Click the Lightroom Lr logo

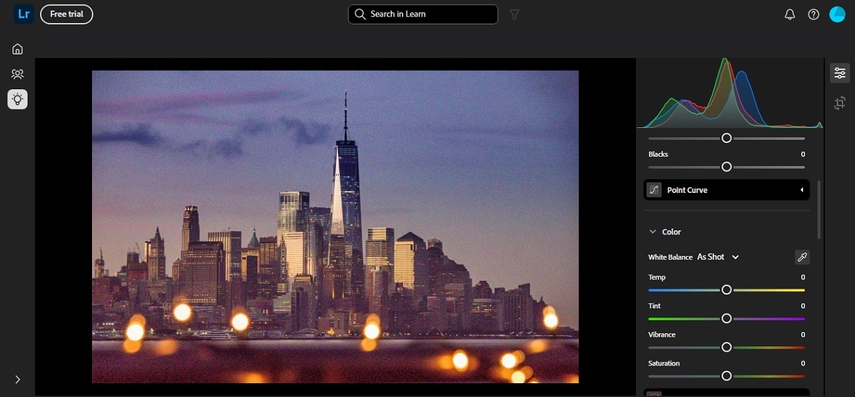23,14
